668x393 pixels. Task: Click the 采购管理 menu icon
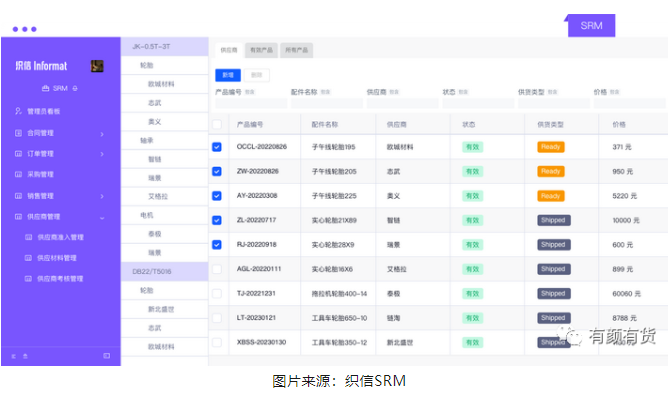tap(18, 174)
